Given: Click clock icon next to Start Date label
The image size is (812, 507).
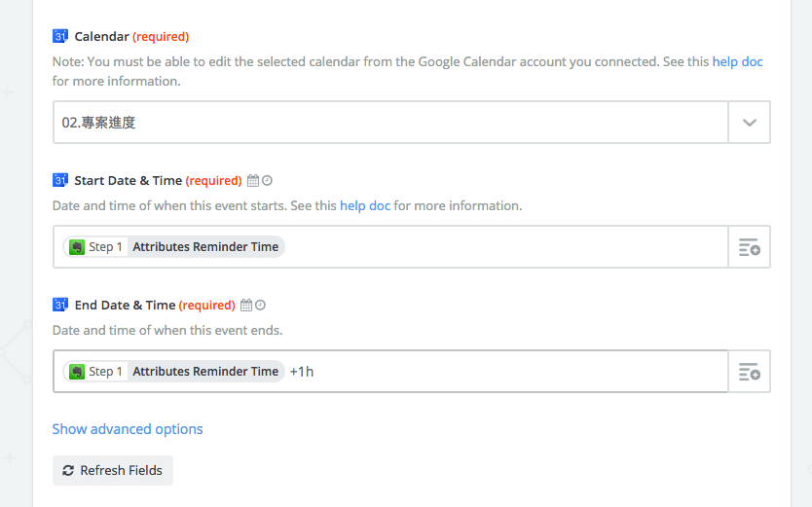Looking at the screenshot, I should [x=267, y=181].
